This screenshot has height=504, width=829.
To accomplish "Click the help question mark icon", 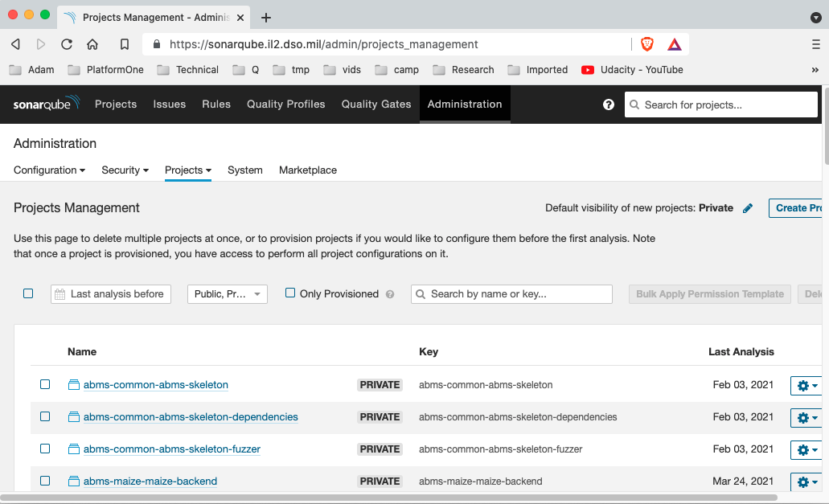I will click(x=609, y=104).
